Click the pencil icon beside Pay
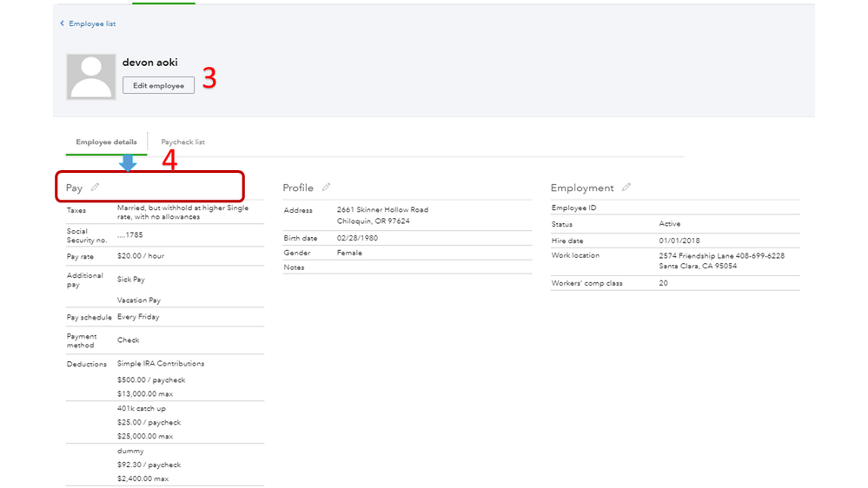 pos(95,188)
